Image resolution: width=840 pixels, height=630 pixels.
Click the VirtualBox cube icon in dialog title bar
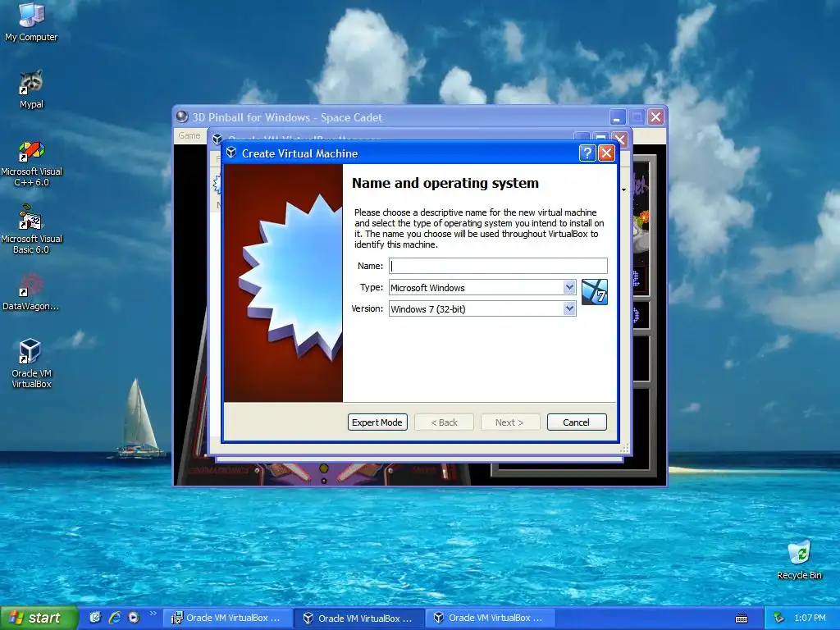pos(231,153)
